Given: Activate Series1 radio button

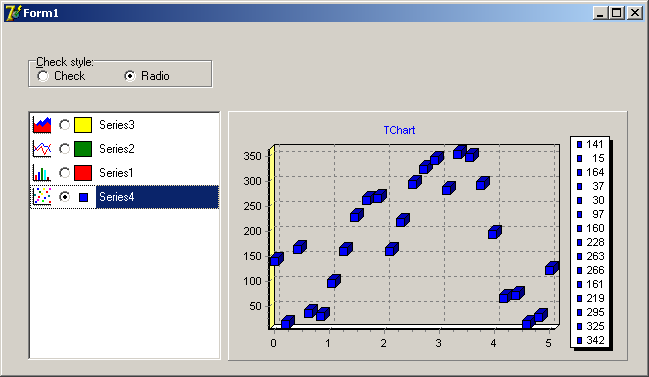Looking at the screenshot, I should [x=64, y=173].
